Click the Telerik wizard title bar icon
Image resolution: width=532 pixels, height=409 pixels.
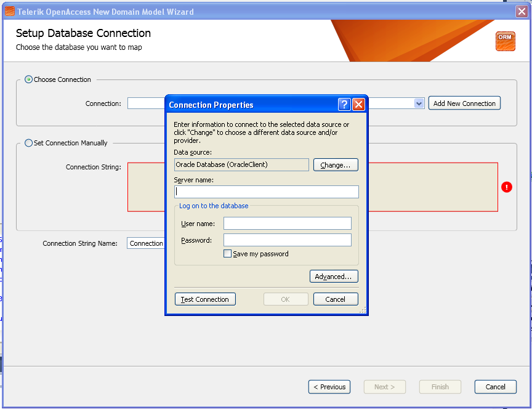click(x=10, y=12)
